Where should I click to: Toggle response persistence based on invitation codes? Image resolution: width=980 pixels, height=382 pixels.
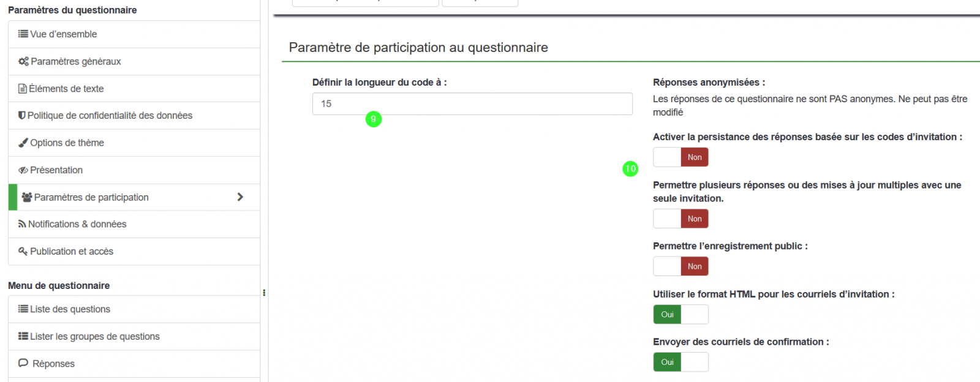680,157
